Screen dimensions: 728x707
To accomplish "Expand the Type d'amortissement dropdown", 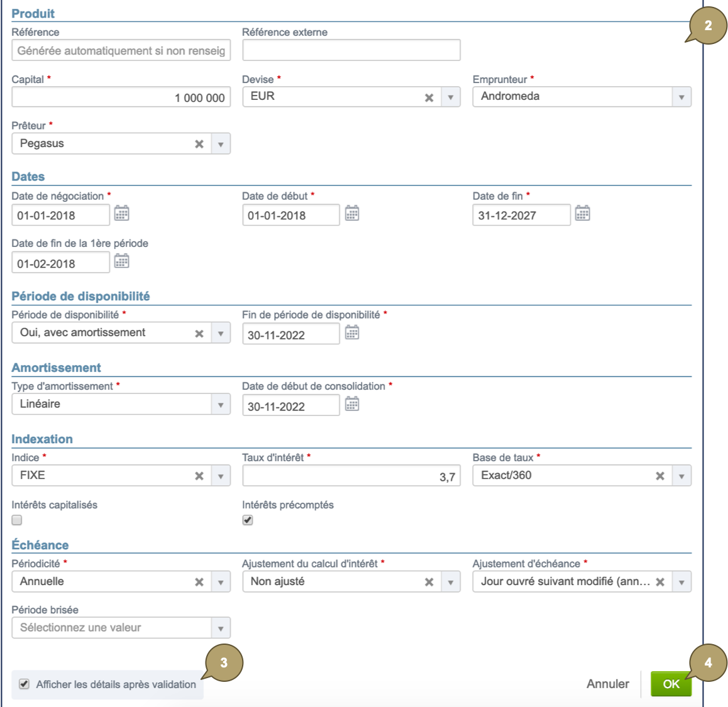I will click(x=219, y=403).
